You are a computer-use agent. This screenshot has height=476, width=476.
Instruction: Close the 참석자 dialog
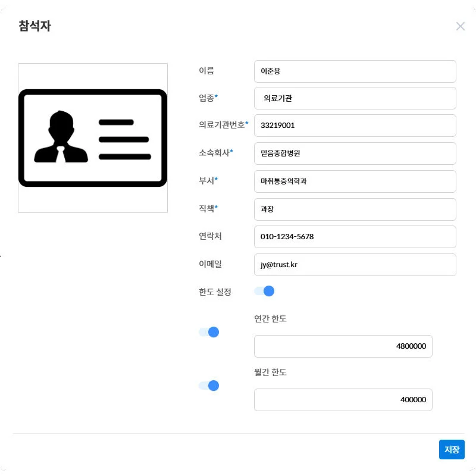click(x=461, y=26)
